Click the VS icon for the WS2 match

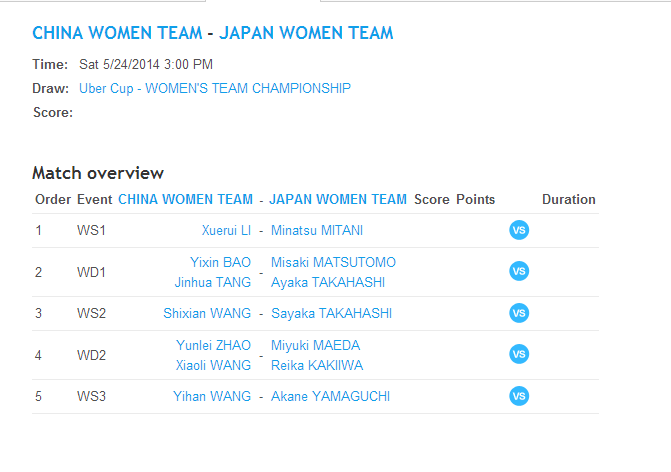tap(519, 313)
